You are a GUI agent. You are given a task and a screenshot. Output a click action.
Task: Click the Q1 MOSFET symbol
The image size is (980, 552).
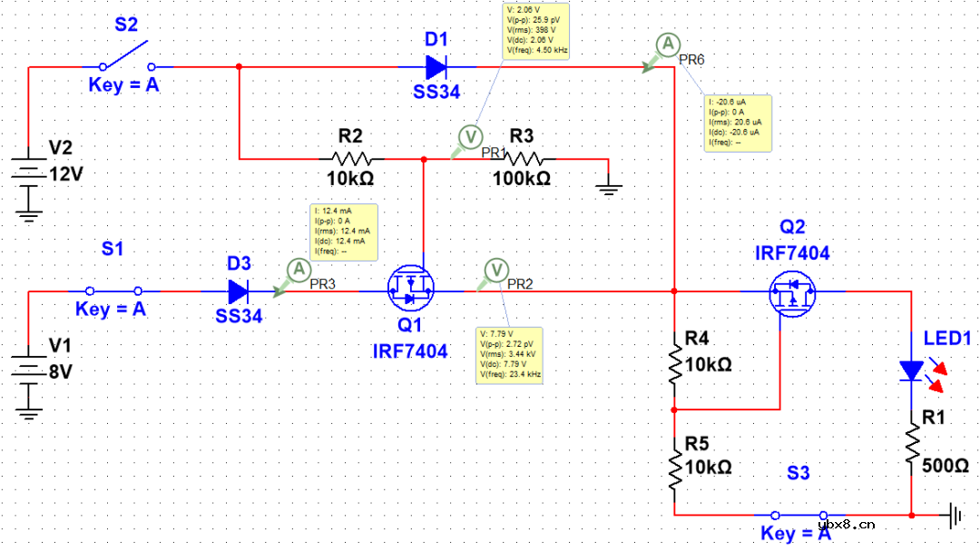point(411,291)
